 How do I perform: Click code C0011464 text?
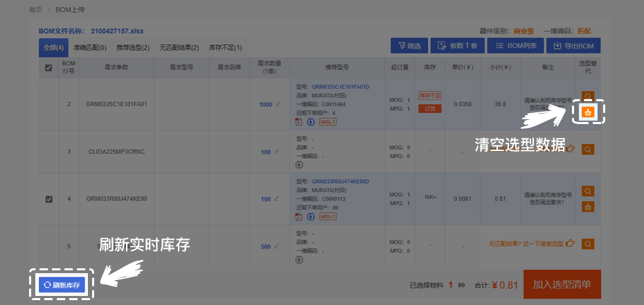click(x=334, y=105)
